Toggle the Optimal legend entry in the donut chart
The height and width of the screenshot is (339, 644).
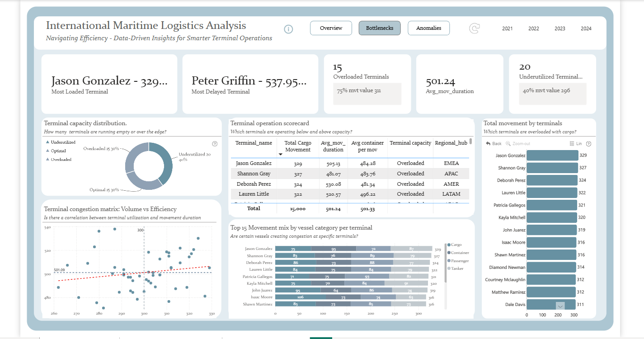[x=47, y=151]
